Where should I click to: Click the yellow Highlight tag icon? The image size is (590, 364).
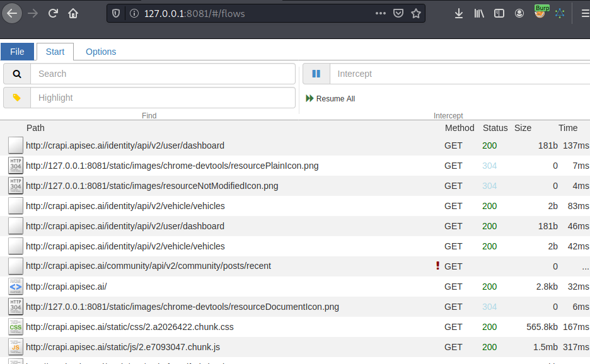click(17, 98)
